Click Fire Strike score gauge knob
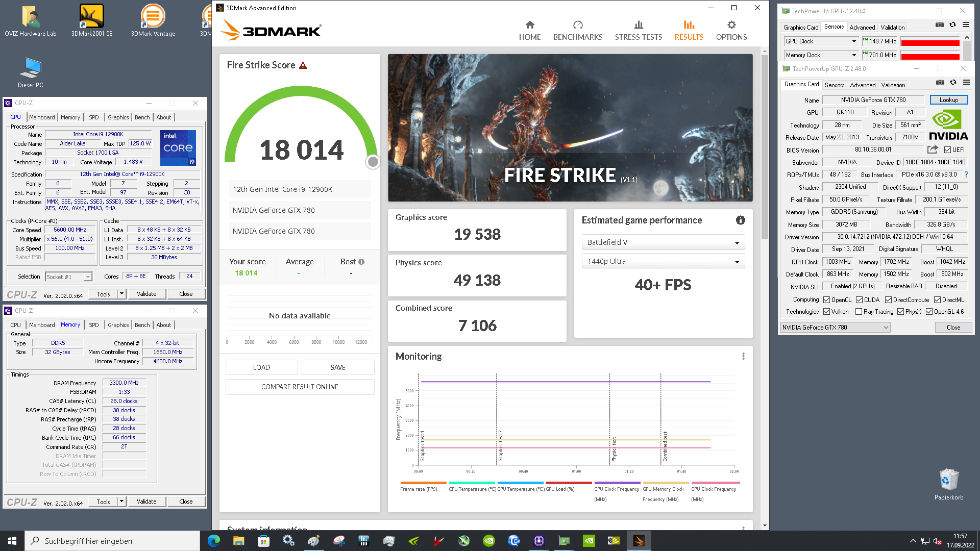 pyautogui.click(x=373, y=162)
